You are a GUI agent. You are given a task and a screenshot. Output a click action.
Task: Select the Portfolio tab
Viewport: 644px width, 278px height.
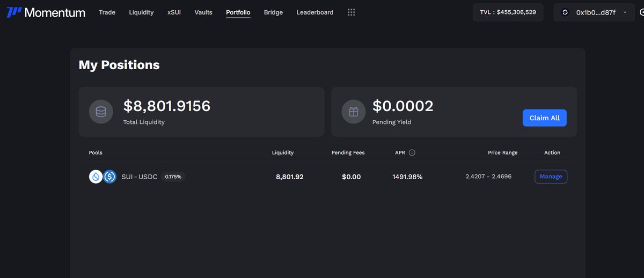click(x=238, y=12)
